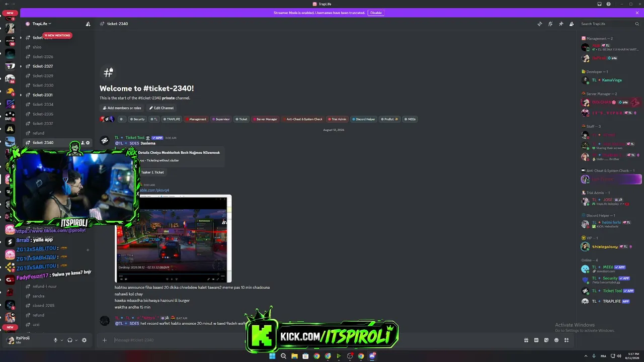Open microphone input options arrow

tap(62, 340)
